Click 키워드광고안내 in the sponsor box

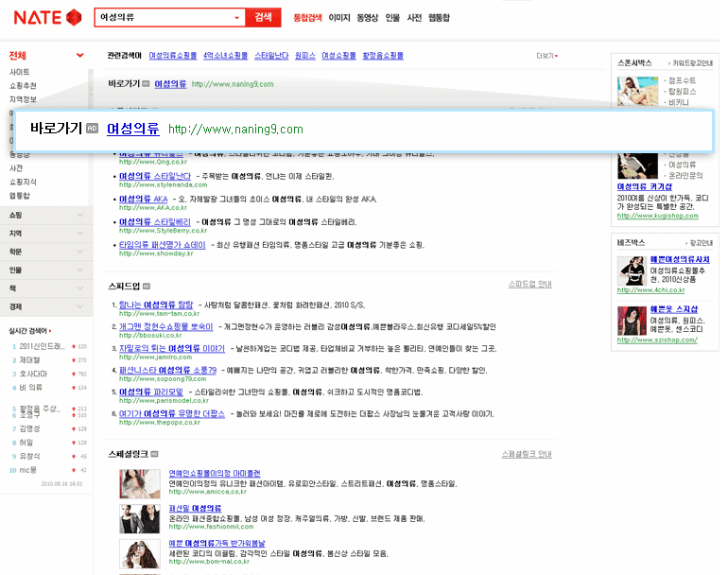tap(692, 63)
